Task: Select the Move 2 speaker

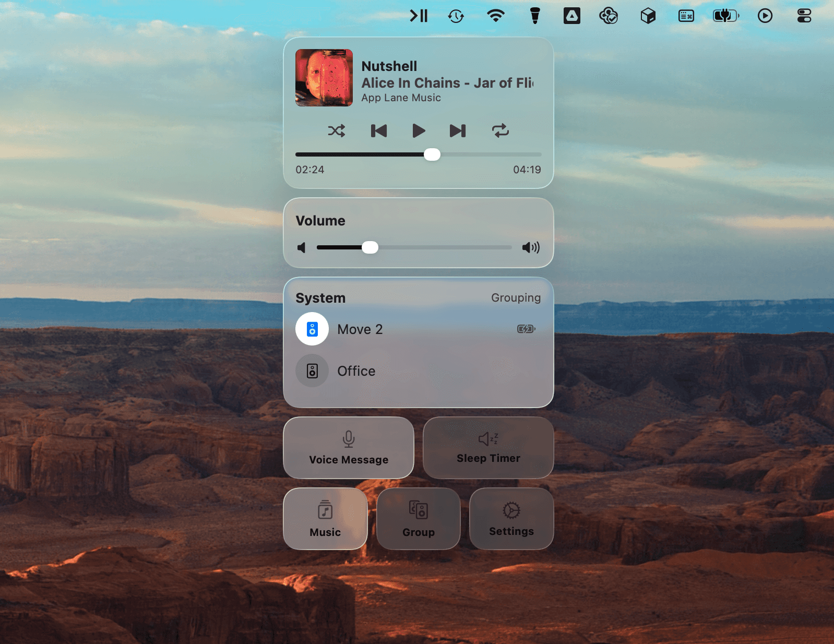Action: [x=419, y=329]
